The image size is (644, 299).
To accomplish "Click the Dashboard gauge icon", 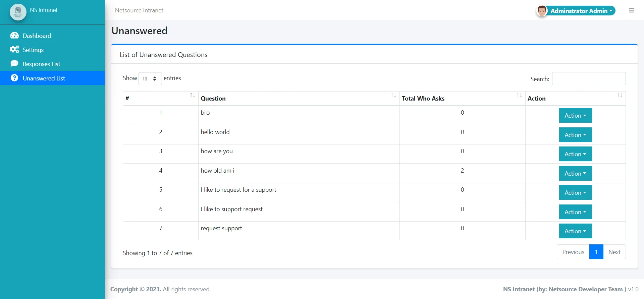I will 14,36.
